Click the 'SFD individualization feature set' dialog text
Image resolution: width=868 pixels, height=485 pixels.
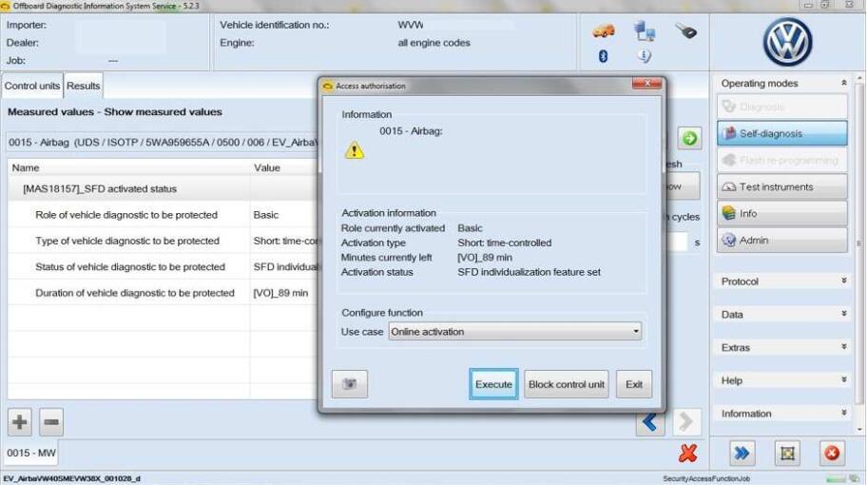click(x=529, y=272)
